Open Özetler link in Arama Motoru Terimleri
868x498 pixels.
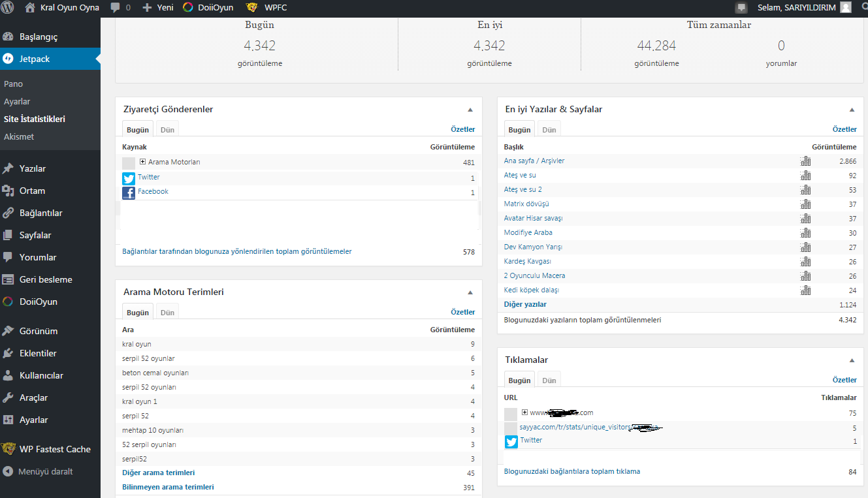pos(462,312)
